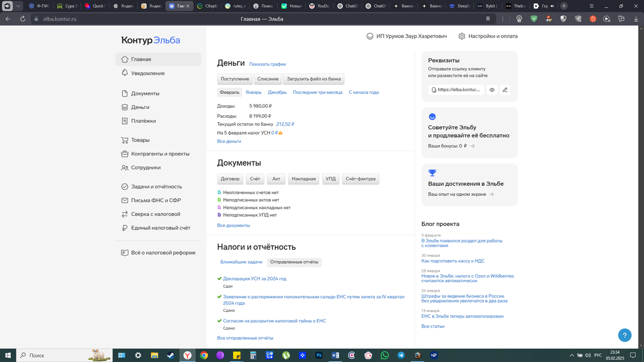644x362 pixels.
Task: Click the УСН tax warning triangle icon
Action: pyautogui.click(x=280, y=132)
